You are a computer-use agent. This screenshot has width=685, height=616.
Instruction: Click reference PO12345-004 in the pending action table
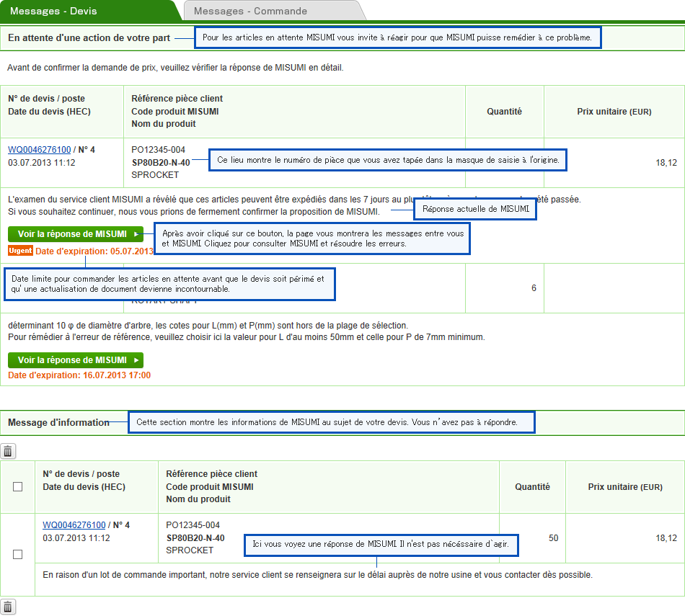click(158, 150)
